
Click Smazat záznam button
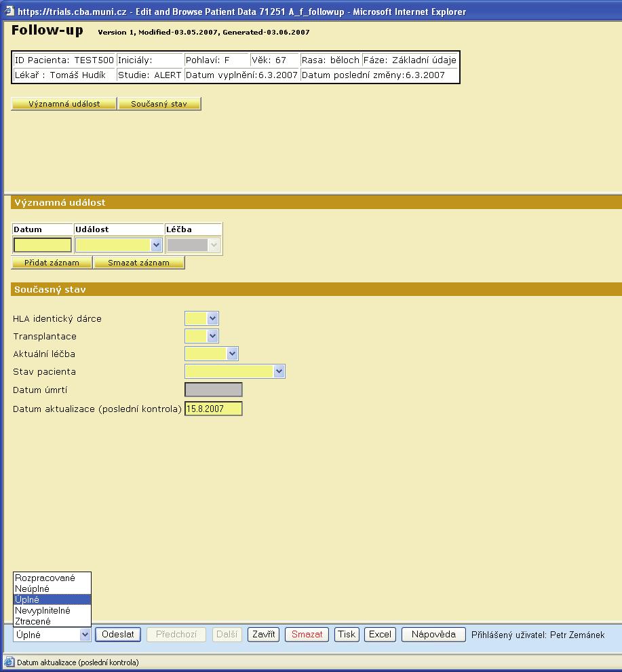(139, 263)
